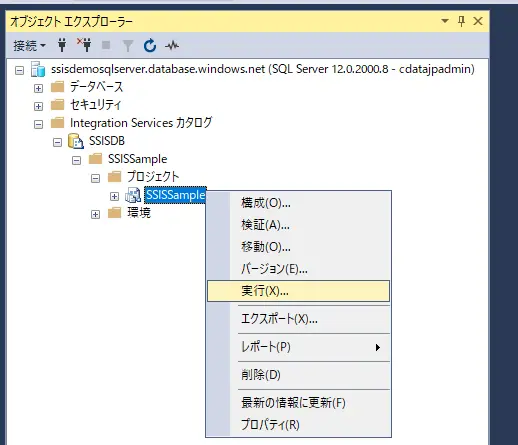Open the Activity Monitor pulse icon
Image resolution: width=518 pixels, height=445 pixels.
172,45
